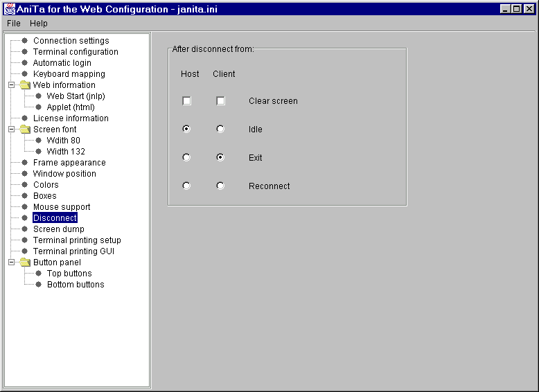Click the Host column heading
This screenshot has height=392, width=539.
point(190,74)
